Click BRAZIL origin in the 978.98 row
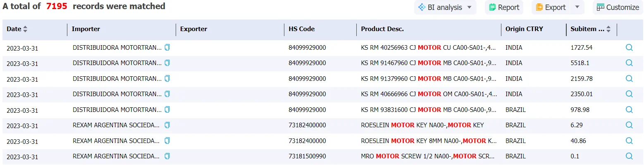This screenshot has width=644, height=165. click(515, 110)
